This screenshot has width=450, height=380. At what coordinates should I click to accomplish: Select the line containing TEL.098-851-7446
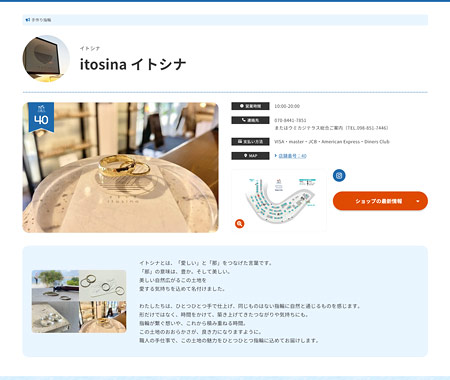coord(331,128)
